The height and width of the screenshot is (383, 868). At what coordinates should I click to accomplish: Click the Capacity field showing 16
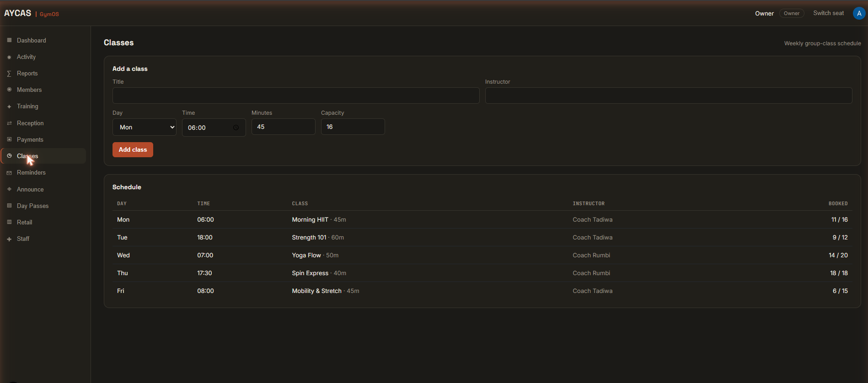point(353,127)
